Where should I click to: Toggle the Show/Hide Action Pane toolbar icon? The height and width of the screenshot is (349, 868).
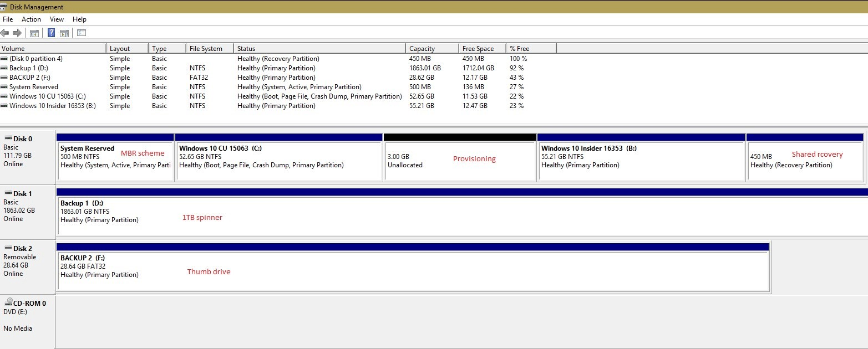pyautogui.click(x=64, y=33)
